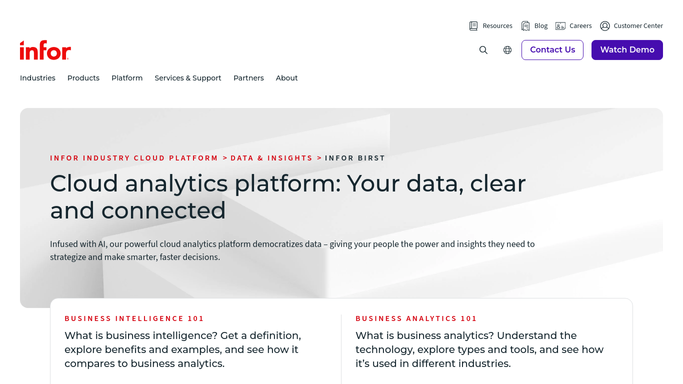Image resolution: width=683 pixels, height=384 pixels.
Task: Click the Blog document icon
Action: point(526,26)
